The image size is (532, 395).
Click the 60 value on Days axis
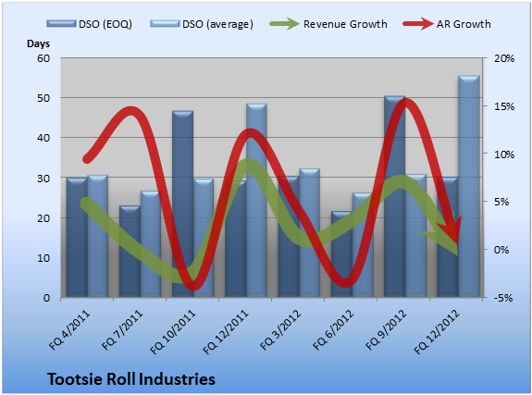coord(43,58)
